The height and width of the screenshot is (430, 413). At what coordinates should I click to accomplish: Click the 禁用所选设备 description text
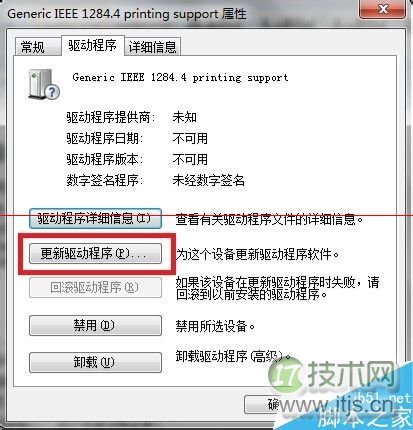coord(215,326)
